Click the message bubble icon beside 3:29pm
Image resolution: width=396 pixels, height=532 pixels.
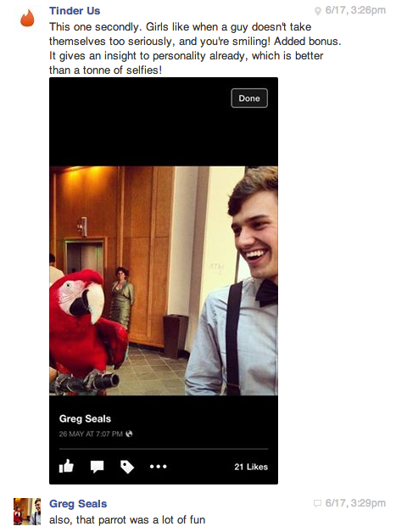click(x=318, y=503)
